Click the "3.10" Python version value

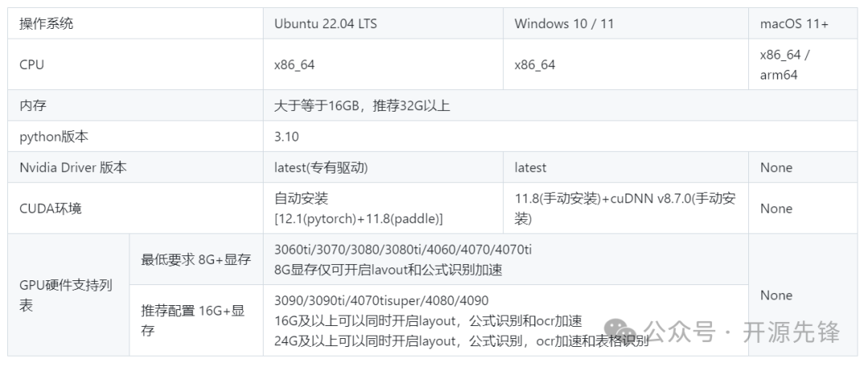click(286, 137)
